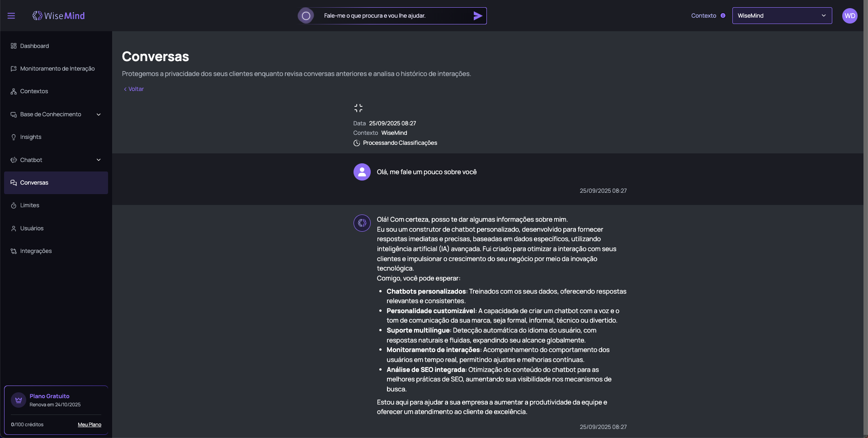Viewport: 868px width, 438px height.
Task: Go to Monitoramento de Interação
Action: (x=57, y=69)
